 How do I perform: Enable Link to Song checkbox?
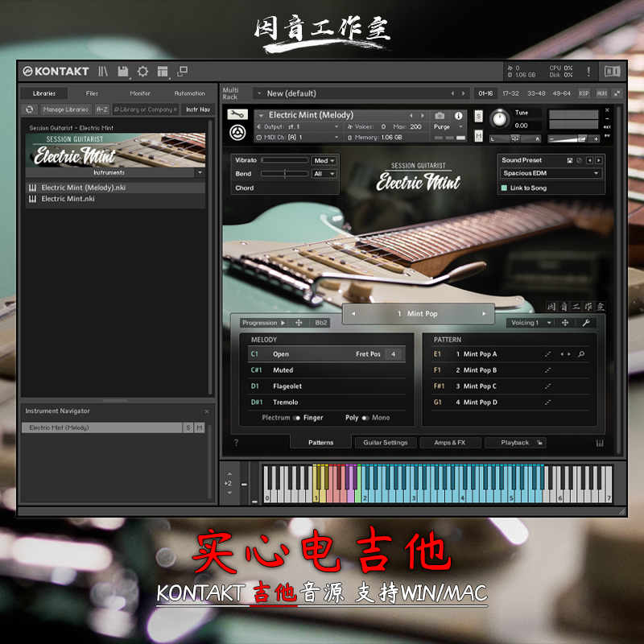[x=504, y=188]
